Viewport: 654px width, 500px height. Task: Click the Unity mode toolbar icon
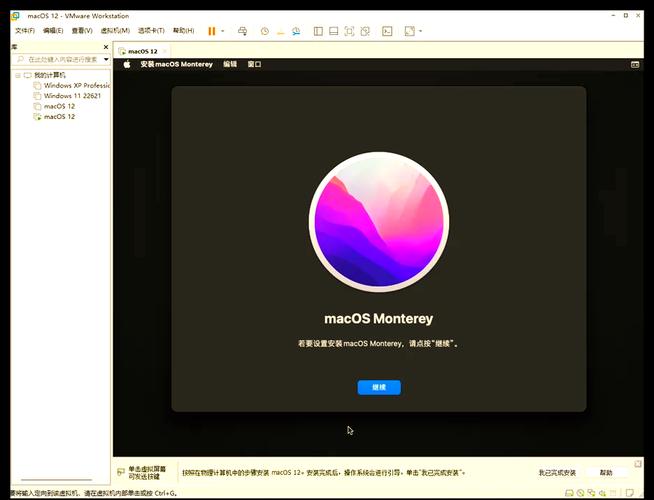[x=365, y=31]
